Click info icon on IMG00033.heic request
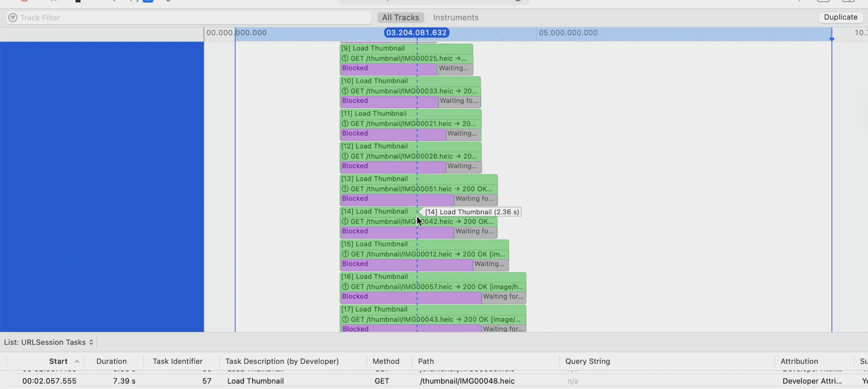868x389 pixels. click(x=345, y=92)
